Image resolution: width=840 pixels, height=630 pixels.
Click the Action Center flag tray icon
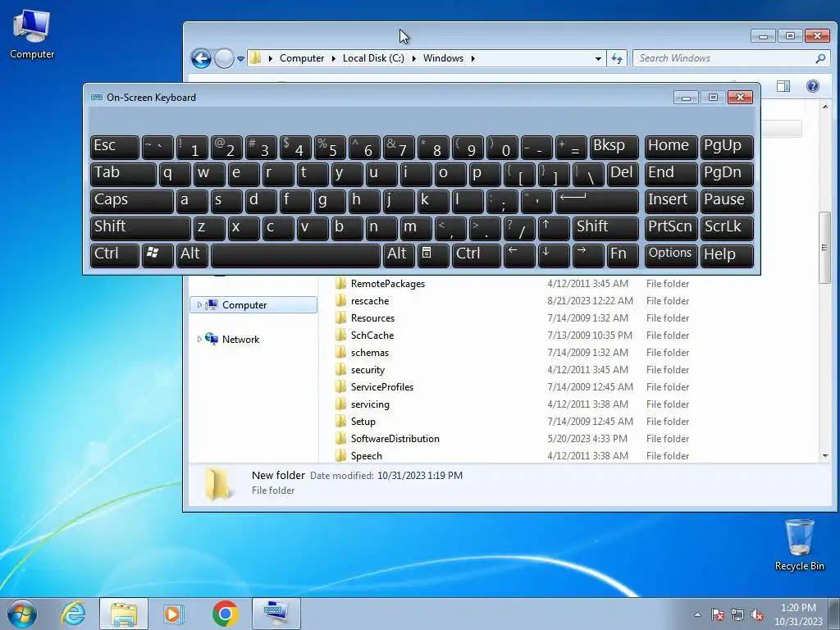coord(718,615)
